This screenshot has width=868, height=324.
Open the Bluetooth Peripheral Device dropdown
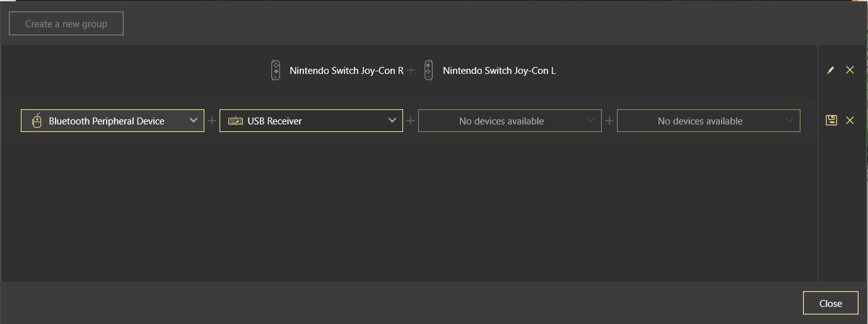tap(112, 121)
